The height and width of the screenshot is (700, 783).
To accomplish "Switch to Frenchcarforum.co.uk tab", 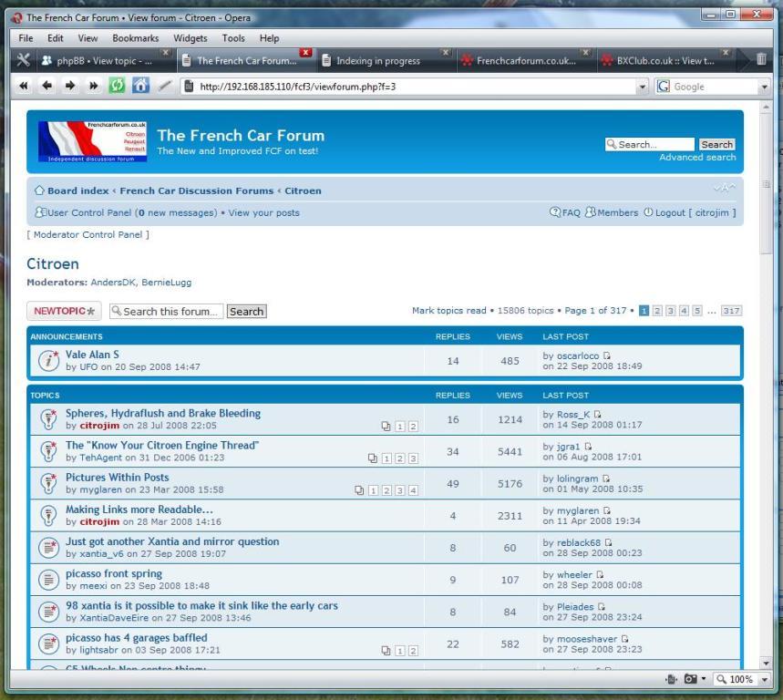I will pyautogui.click(x=527, y=60).
